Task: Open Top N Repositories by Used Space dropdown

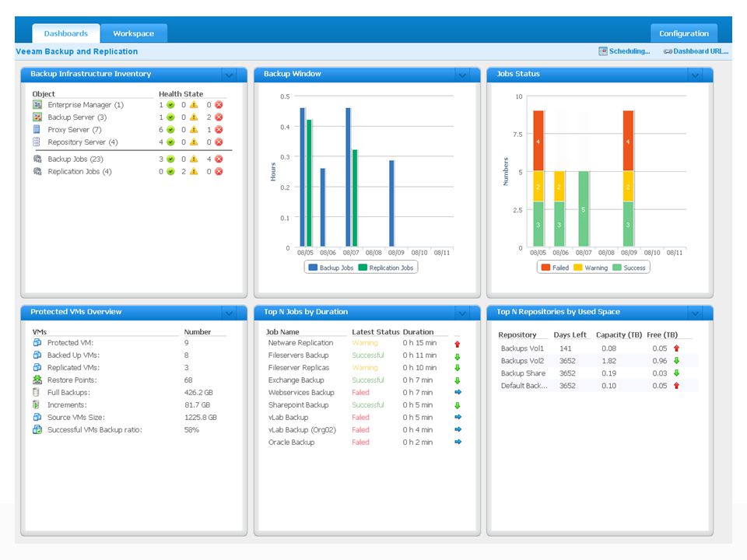Action: [695, 313]
